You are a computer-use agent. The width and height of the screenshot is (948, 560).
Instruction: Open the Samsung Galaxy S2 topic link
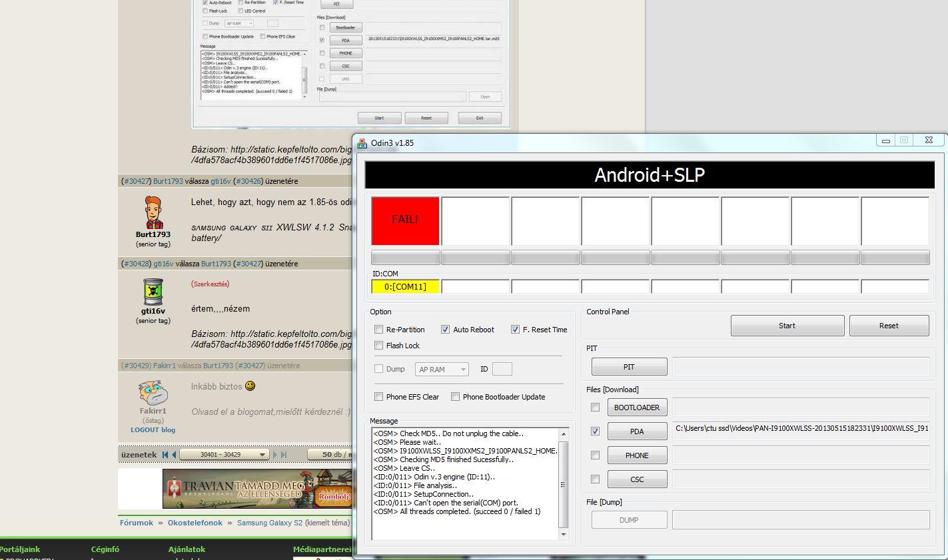coord(270,523)
